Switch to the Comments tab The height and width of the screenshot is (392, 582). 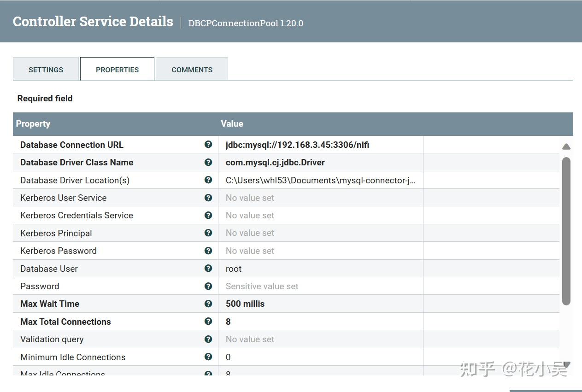[x=192, y=70]
